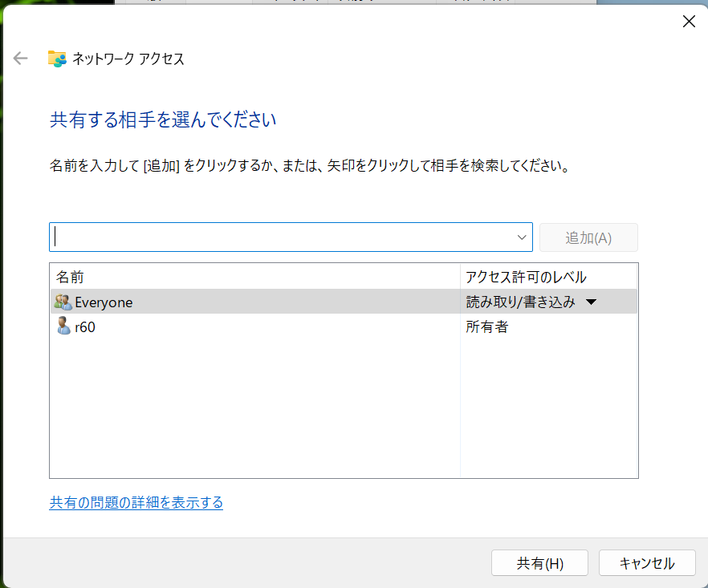Click the back arrow in the dialog header
The width and height of the screenshot is (708, 588).
point(21,59)
